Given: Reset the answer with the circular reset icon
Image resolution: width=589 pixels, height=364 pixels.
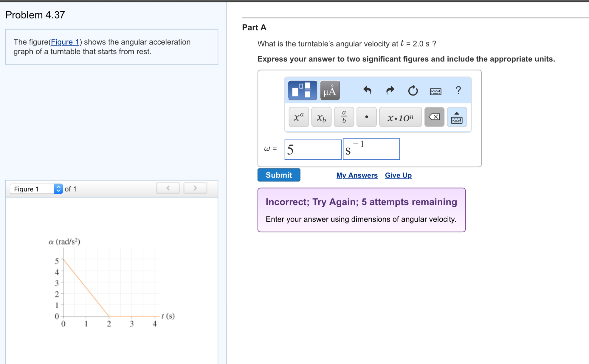Looking at the screenshot, I should 413,91.
